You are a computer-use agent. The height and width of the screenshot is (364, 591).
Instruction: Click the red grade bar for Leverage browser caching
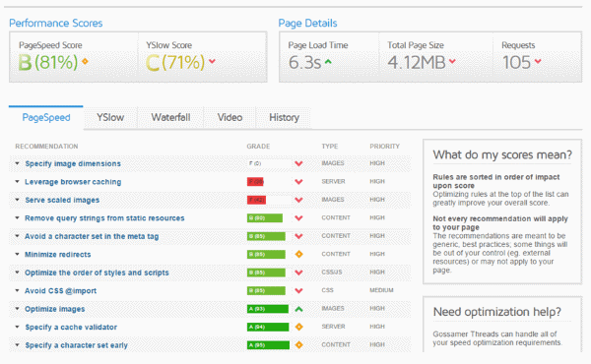tap(255, 181)
